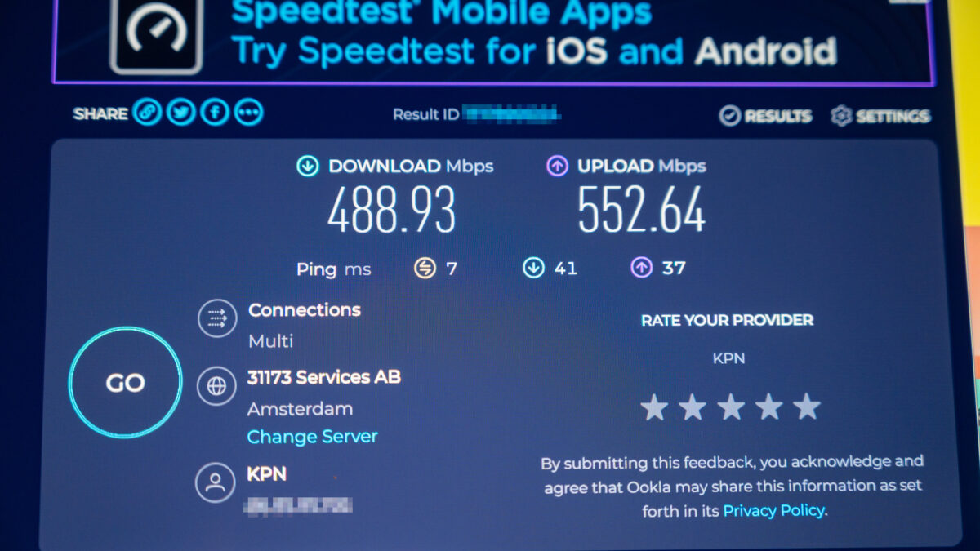980x551 pixels.
Task: Click Change Server link
Action: click(x=313, y=437)
